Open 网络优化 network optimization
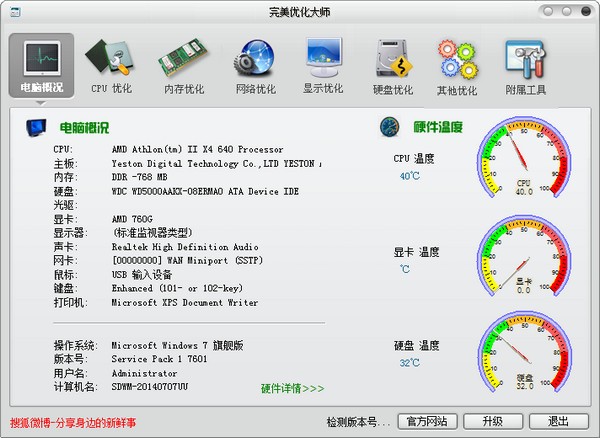 tap(255, 66)
